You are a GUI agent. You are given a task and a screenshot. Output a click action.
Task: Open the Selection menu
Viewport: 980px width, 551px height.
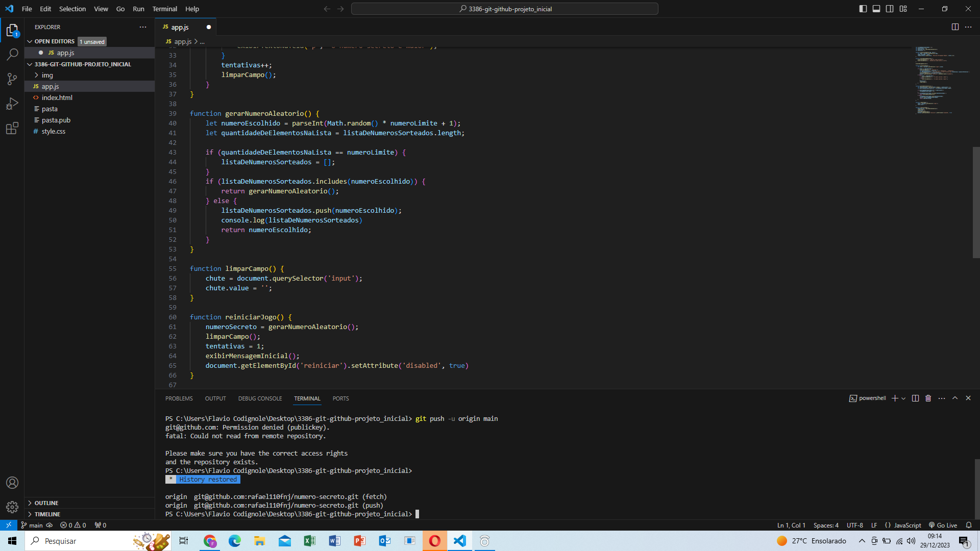click(x=72, y=9)
